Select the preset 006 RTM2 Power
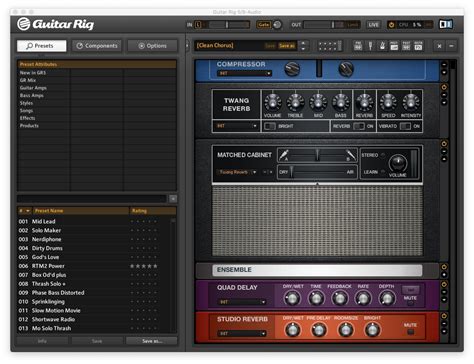 coord(95,266)
